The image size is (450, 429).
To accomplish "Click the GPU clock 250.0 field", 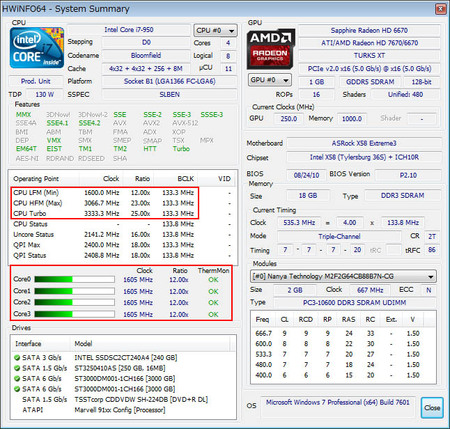I will click(288, 119).
